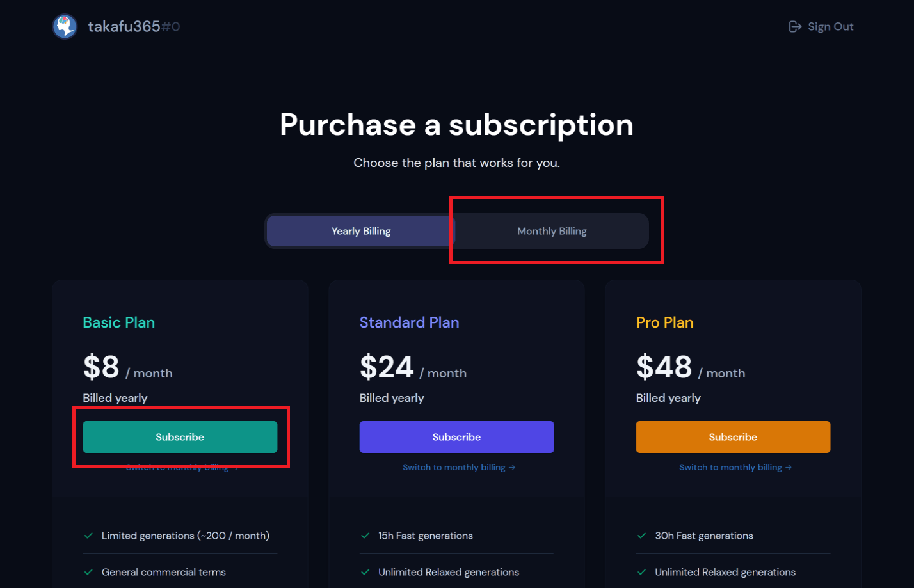Viewport: 914px width, 588px height.
Task: Click checkmark beside 30h Fast generations
Action: pyautogui.click(x=641, y=536)
